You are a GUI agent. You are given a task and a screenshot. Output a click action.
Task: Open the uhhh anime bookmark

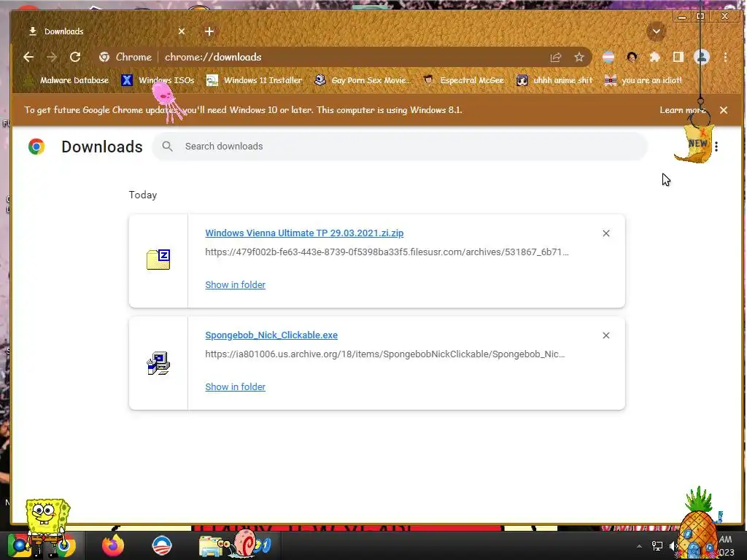(x=555, y=80)
